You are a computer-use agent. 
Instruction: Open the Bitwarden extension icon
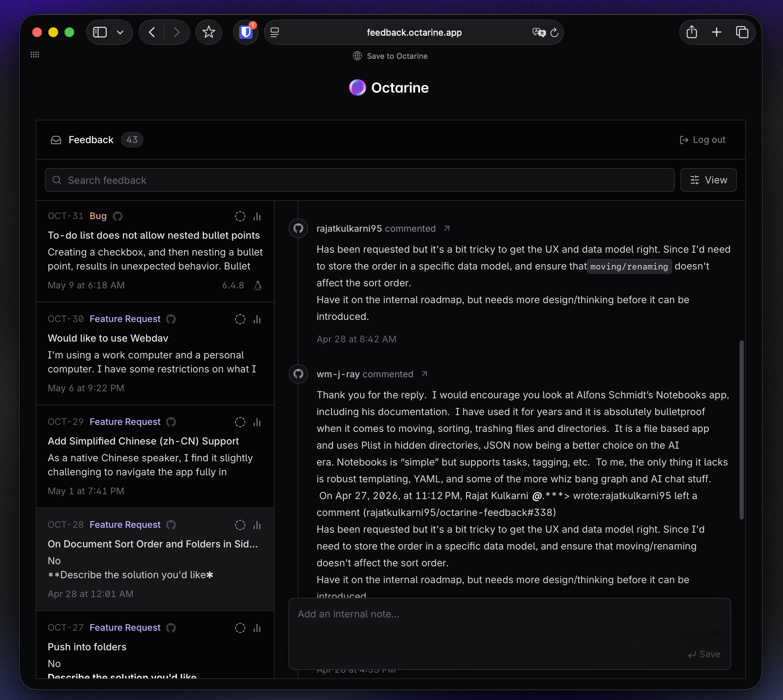(x=246, y=32)
